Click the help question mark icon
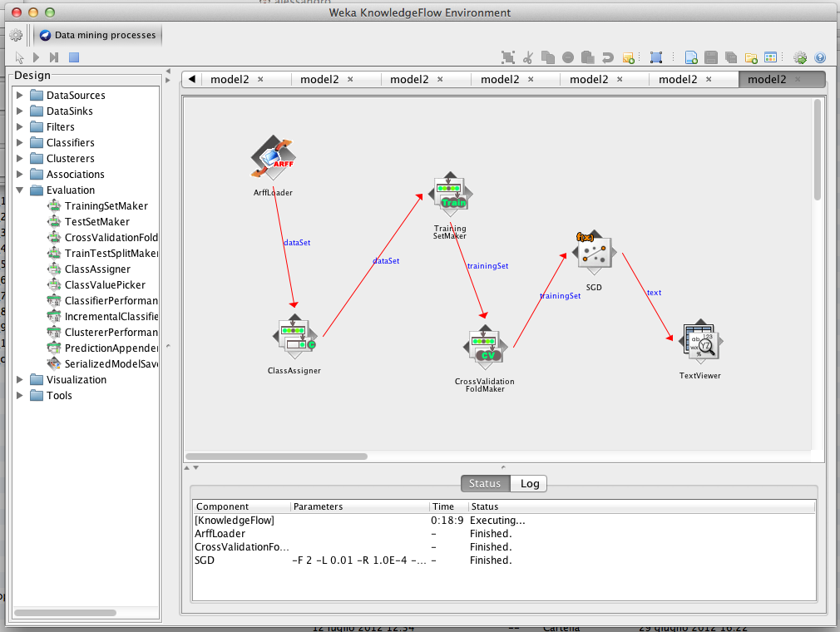The image size is (840, 632). [x=820, y=57]
